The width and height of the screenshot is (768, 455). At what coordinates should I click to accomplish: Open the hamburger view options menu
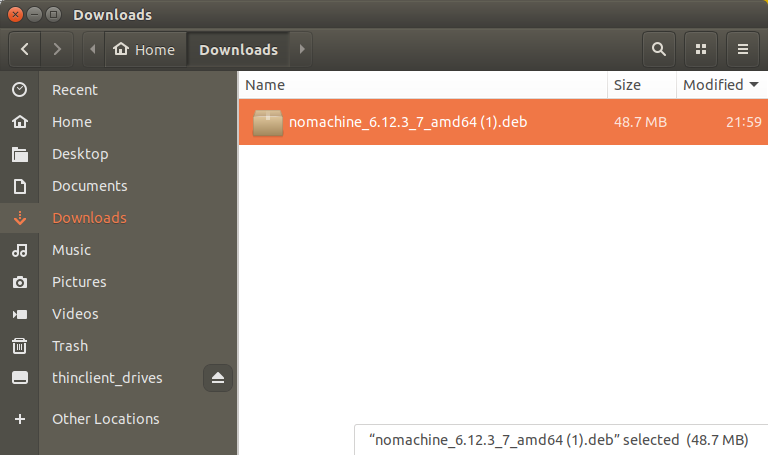pos(743,49)
